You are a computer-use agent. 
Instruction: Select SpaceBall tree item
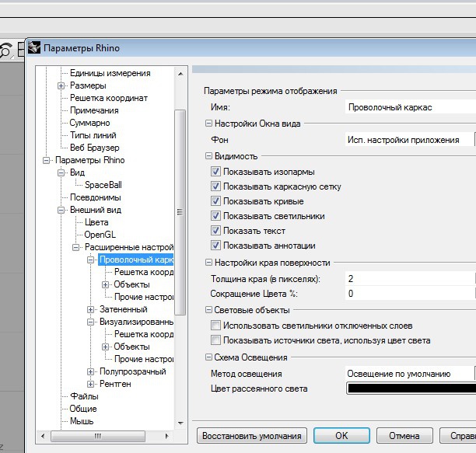tap(103, 185)
